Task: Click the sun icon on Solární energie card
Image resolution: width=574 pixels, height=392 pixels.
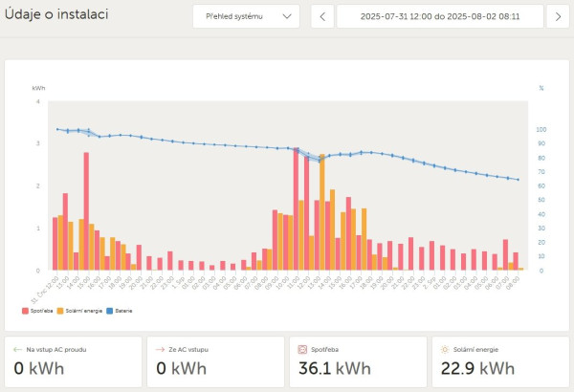Action: tap(445, 350)
